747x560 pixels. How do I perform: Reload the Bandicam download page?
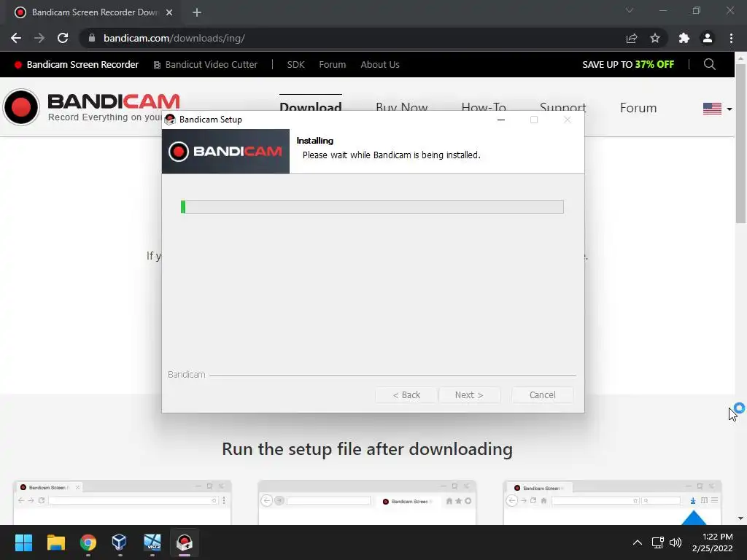tap(63, 38)
